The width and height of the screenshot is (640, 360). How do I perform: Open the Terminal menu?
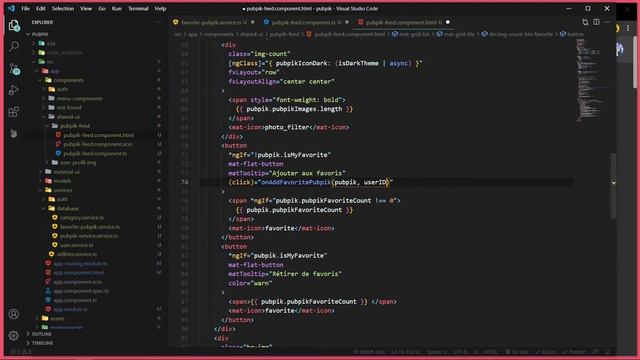[x=138, y=8]
